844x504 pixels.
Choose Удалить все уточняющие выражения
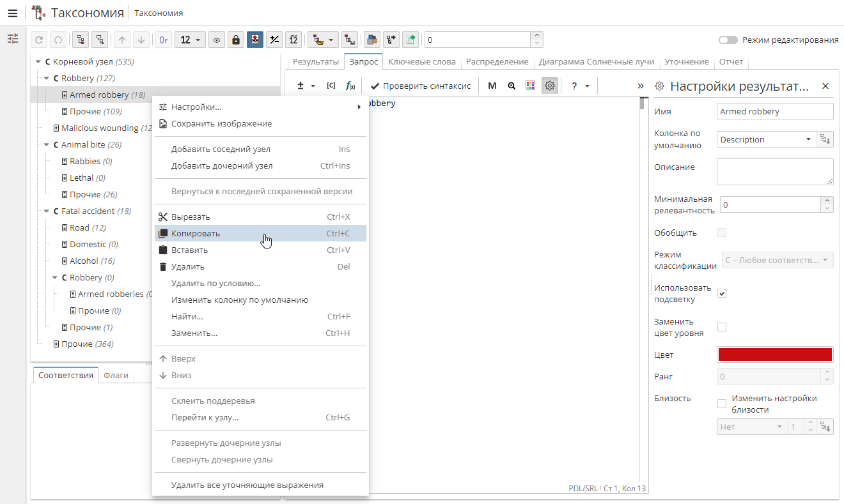click(260, 485)
